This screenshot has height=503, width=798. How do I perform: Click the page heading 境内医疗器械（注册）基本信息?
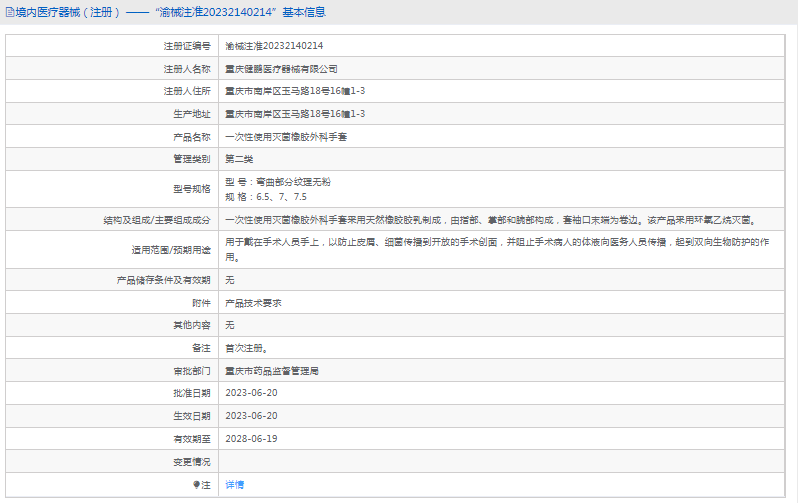tap(170, 12)
